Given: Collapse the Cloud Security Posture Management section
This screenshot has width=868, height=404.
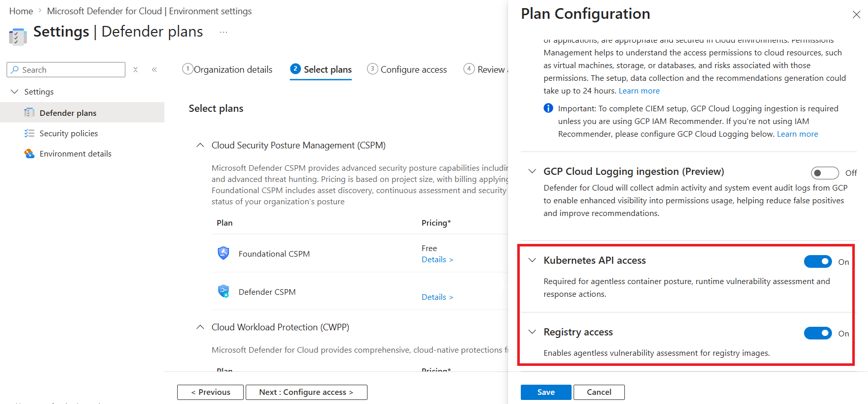Looking at the screenshot, I should pos(201,145).
